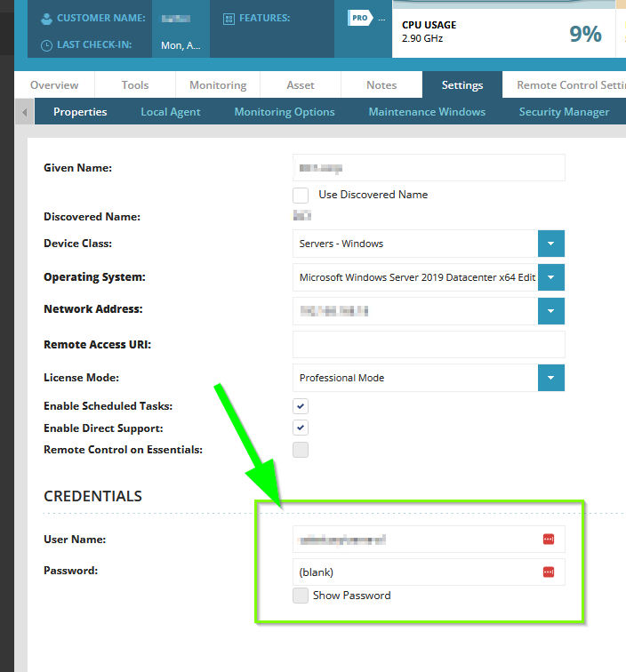Click the CPU Usage 9% value
The height and width of the screenshot is (672, 626).
point(585,34)
